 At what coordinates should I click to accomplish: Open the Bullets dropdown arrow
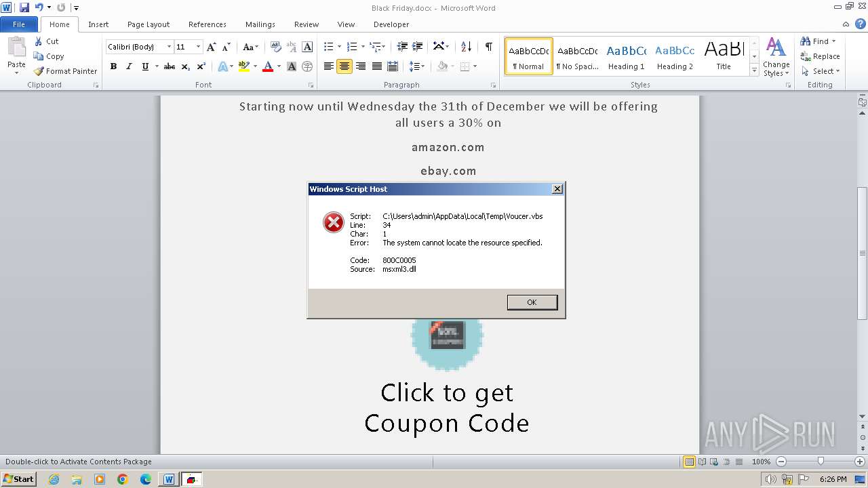(x=340, y=47)
